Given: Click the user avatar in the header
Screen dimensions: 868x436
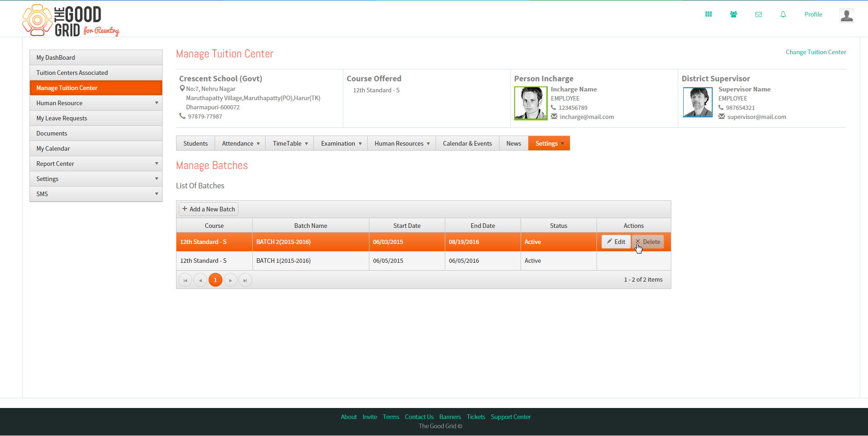Looking at the screenshot, I should tap(846, 15).
